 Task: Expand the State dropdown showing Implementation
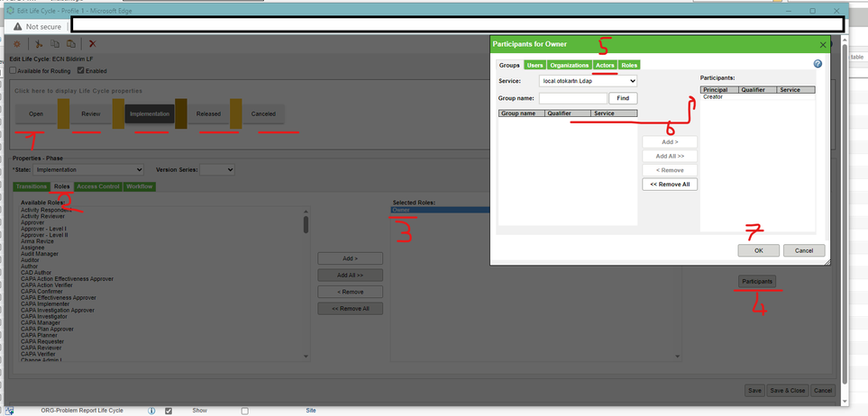pyautogui.click(x=88, y=170)
